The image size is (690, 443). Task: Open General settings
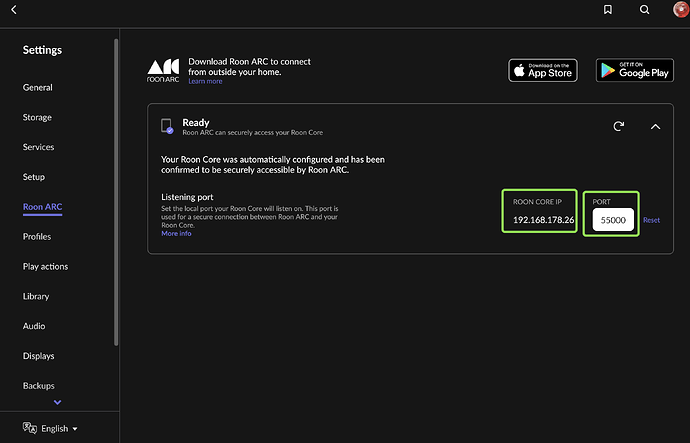(37, 88)
